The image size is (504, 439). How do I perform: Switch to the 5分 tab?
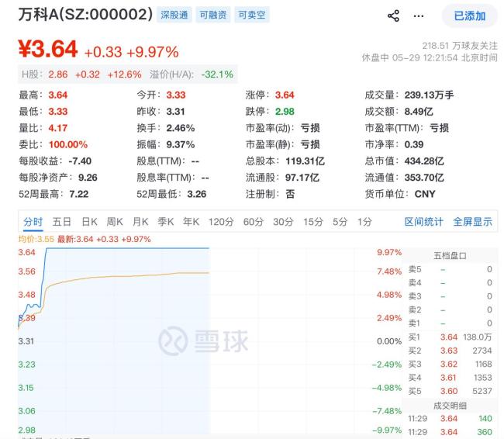coord(340,222)
